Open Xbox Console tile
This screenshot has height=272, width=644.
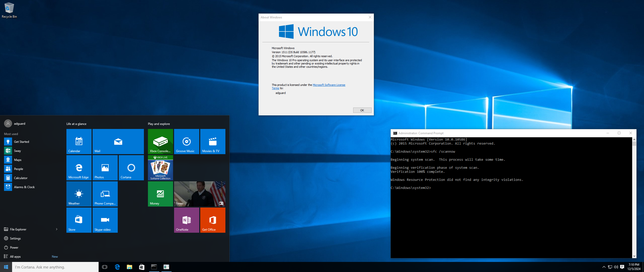(160, 142)
